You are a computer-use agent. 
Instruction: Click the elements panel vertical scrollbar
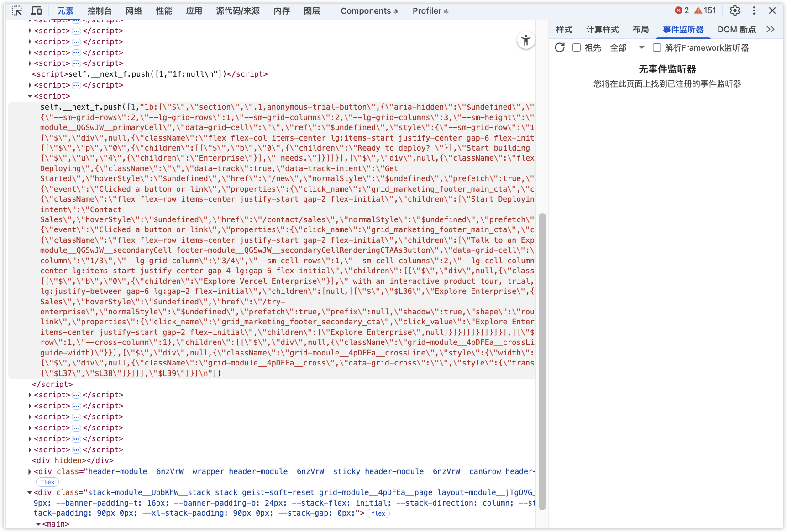[x=542, y=361]
